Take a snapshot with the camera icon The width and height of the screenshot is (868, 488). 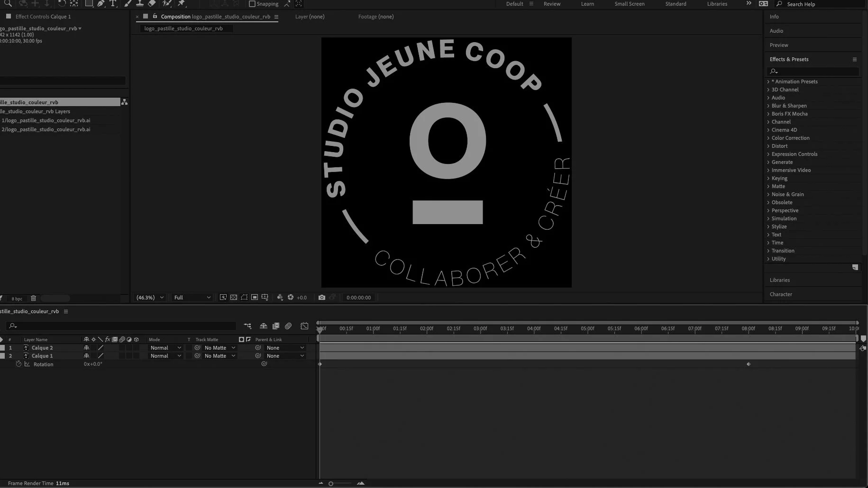click(x=322, y=298)
